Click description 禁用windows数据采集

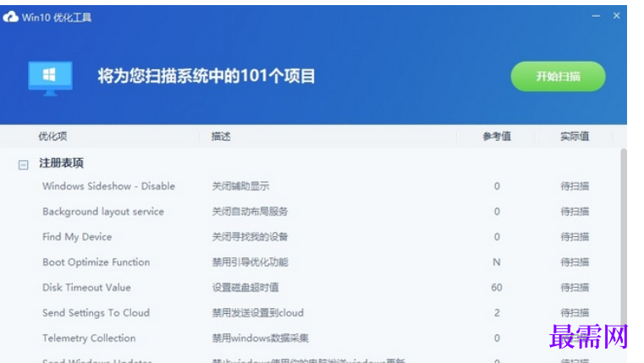[x=260, y=338]
